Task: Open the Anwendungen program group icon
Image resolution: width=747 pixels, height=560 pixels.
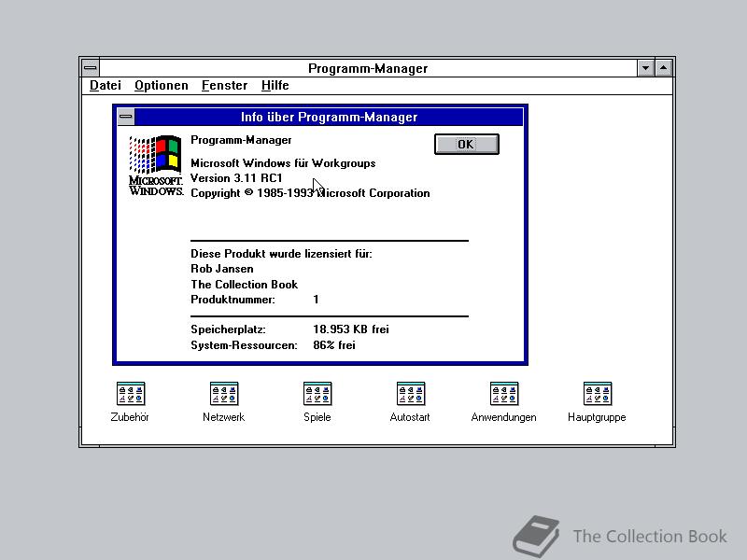Action: click(504, 394)
